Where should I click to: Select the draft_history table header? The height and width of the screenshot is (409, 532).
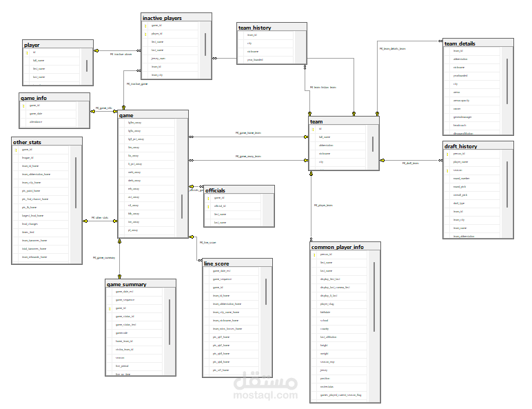pos(478,146)
